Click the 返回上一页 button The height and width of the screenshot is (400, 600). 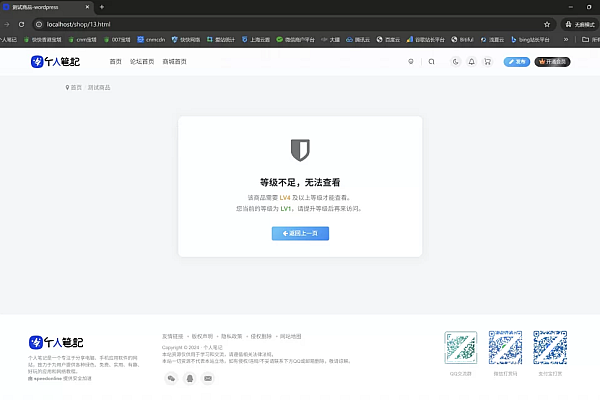(x=300, y=233)
